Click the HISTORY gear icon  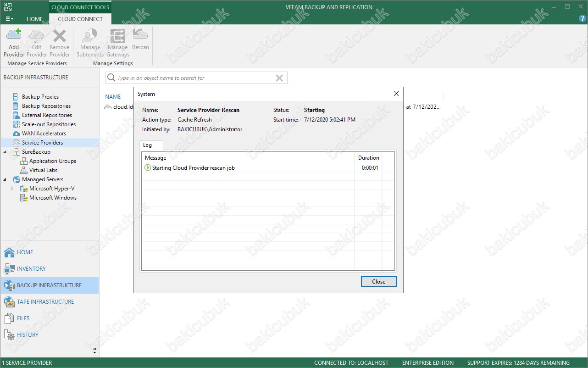(9, 335)
